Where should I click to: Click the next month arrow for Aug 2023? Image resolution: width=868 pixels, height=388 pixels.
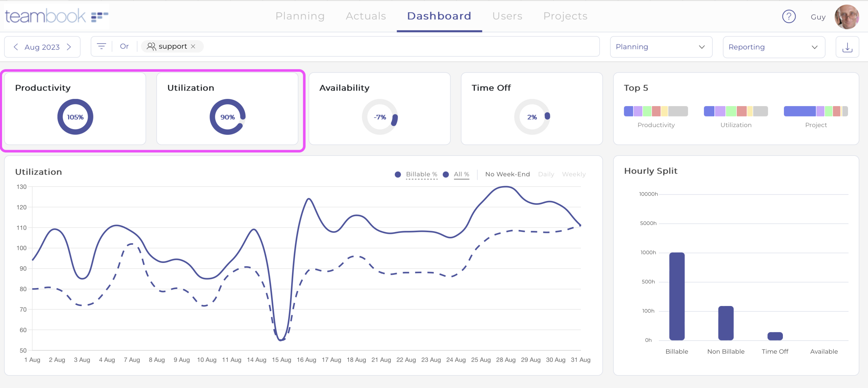click(x=69, y=47)
